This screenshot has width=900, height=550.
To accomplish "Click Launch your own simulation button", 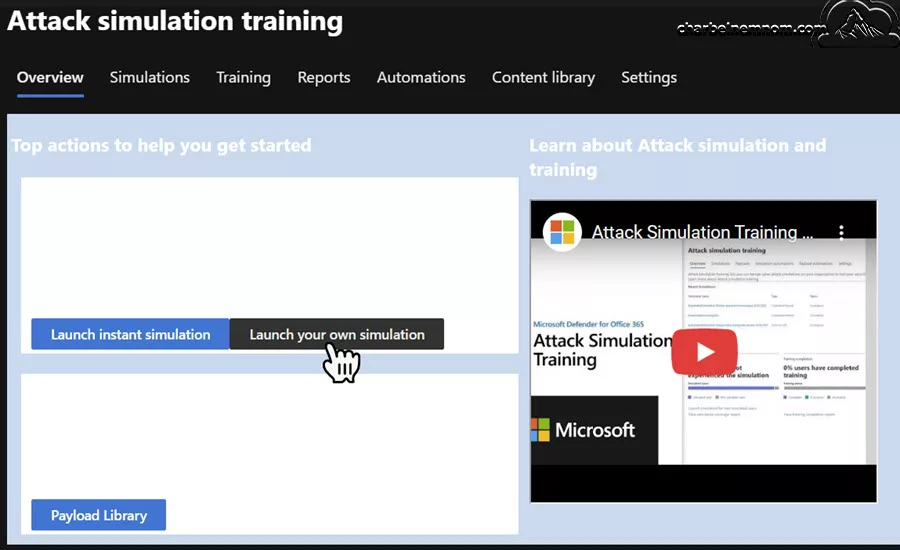I will pyautogui.click(x=337, y=334).
